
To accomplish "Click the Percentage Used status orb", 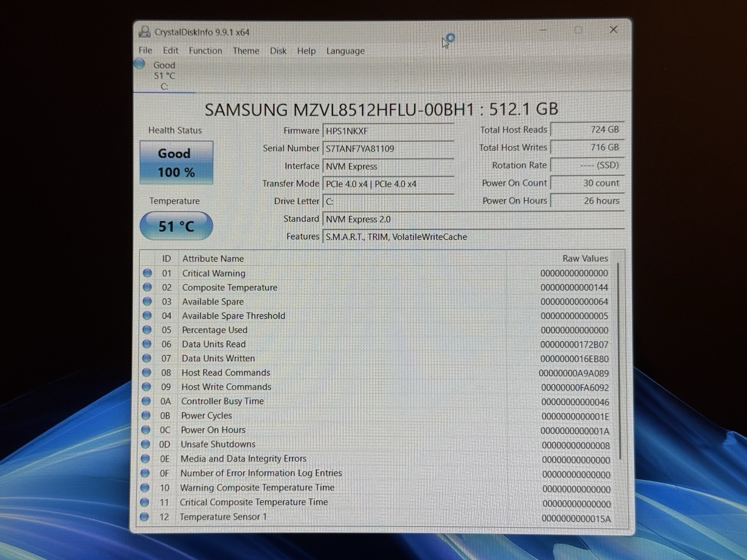I will 147,329.
